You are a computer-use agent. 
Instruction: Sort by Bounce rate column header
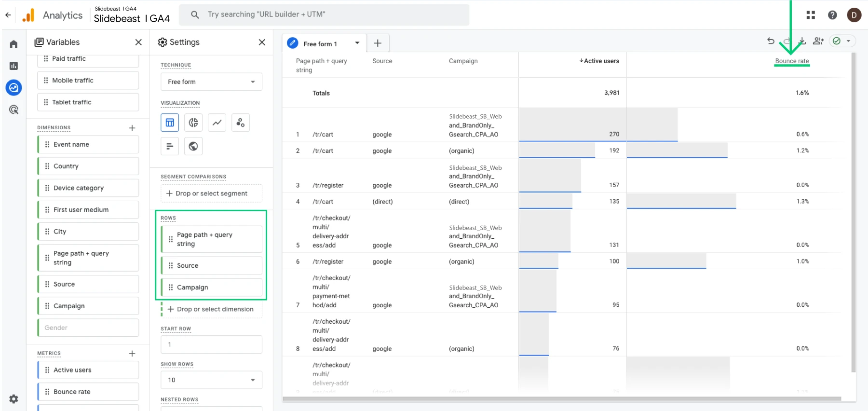click(792, 61)
